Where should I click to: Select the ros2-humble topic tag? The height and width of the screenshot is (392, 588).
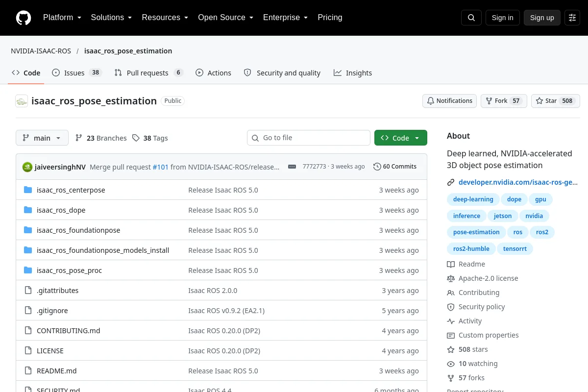[471, 249]
